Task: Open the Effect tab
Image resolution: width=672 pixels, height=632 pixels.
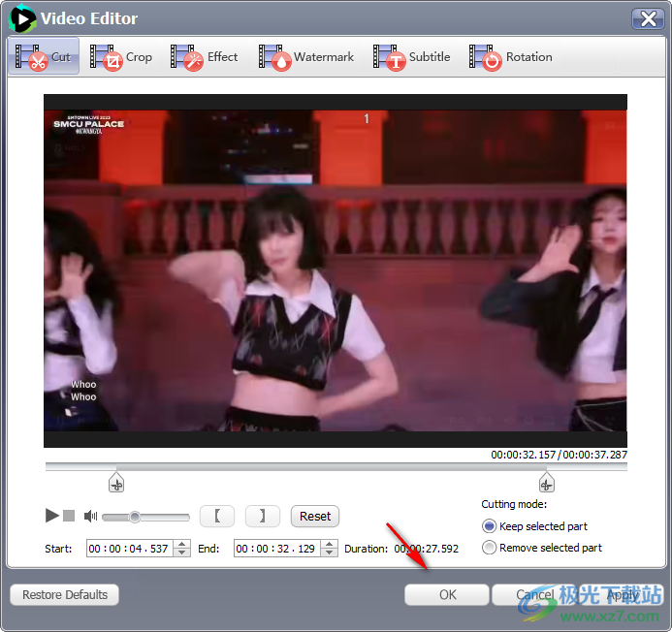Action: (x=204, y=57)
